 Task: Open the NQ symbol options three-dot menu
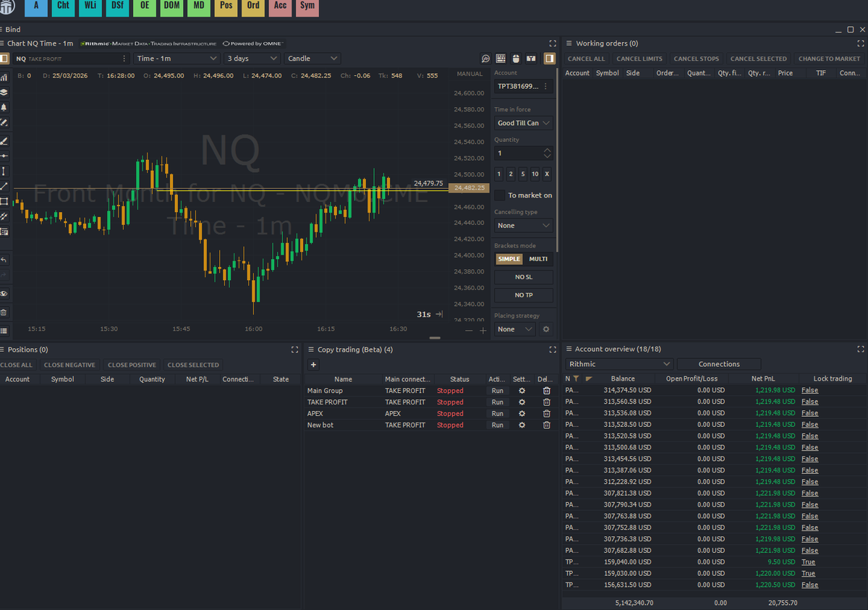[x=124, y=59]
